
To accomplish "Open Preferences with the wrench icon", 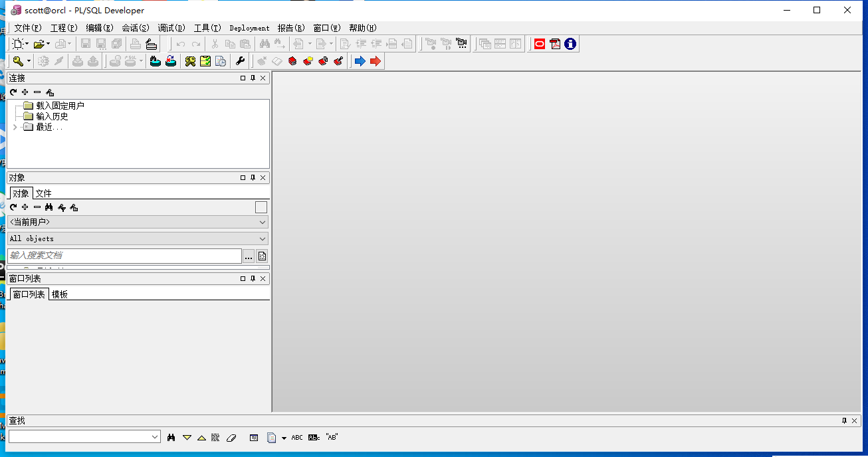I will [x=241, y=62].
